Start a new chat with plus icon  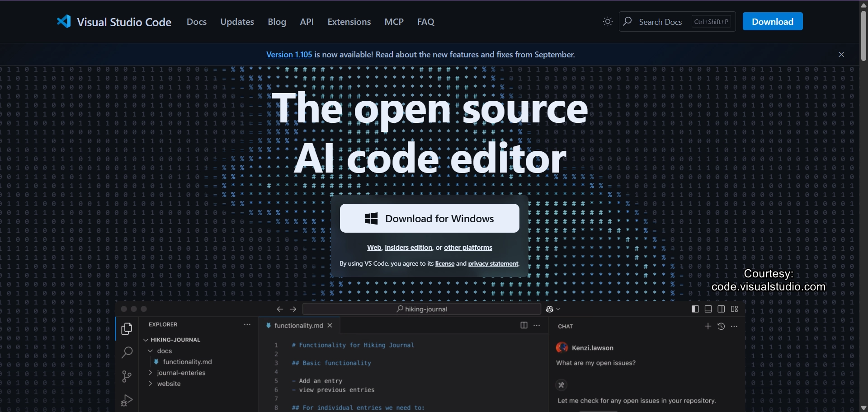[x=708, y=326]
